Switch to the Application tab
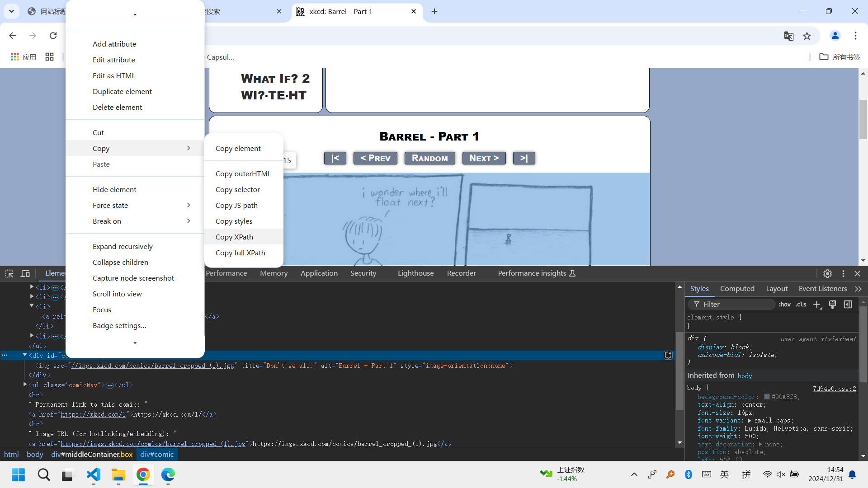868x488 pixels. point(318,273)
